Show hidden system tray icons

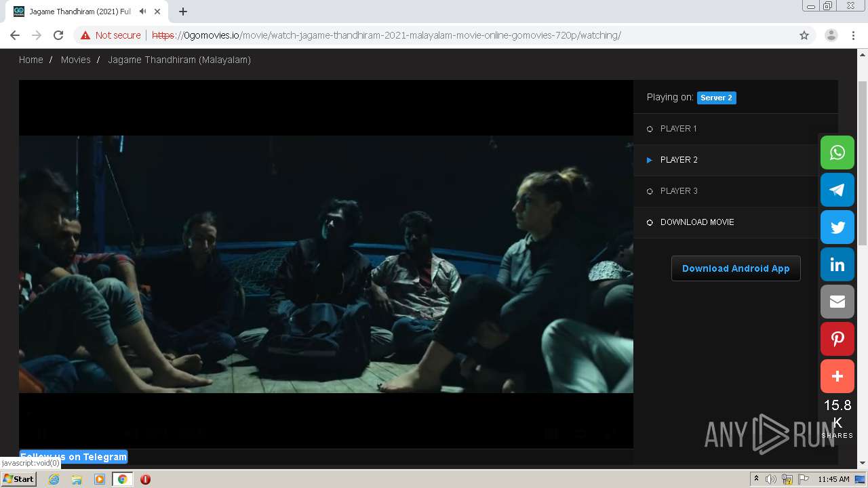(x=756, y=479)
